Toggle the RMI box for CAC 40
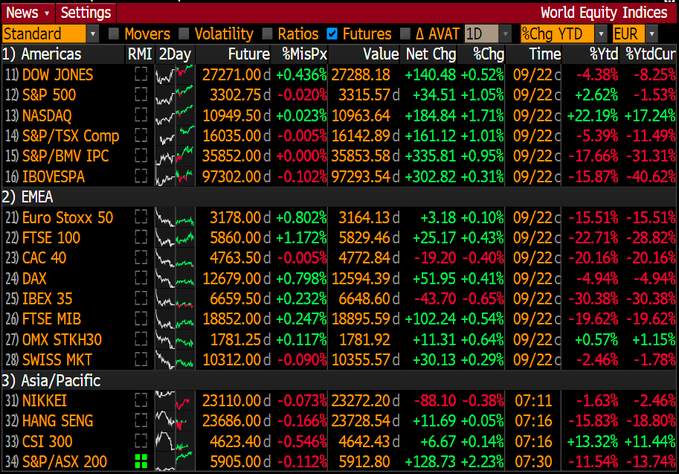Image resolution: width=679 pixels, height=474 pixels. click(141, 258)
